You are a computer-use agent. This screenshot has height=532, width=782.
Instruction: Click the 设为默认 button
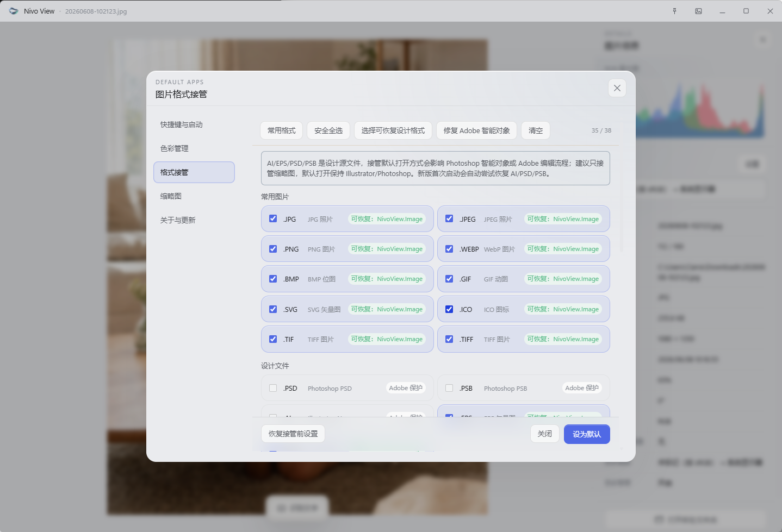click(587, 434)
